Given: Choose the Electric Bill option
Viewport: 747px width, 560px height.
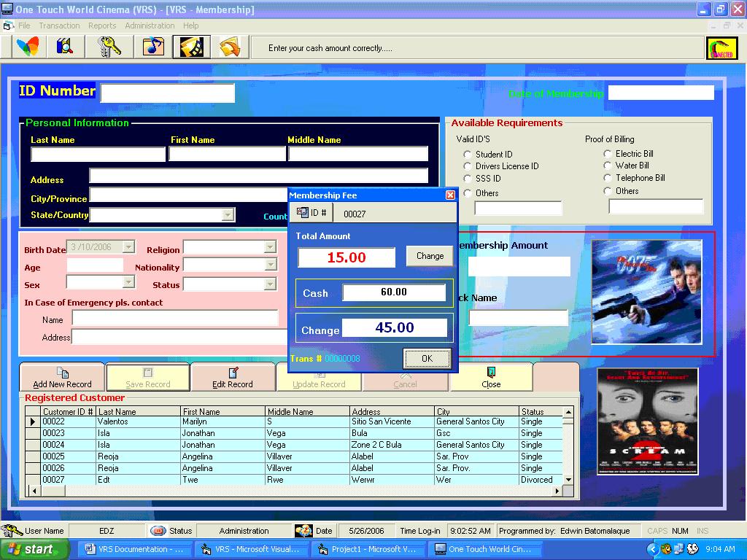Looking at the screenshot, I should (608, 154).
